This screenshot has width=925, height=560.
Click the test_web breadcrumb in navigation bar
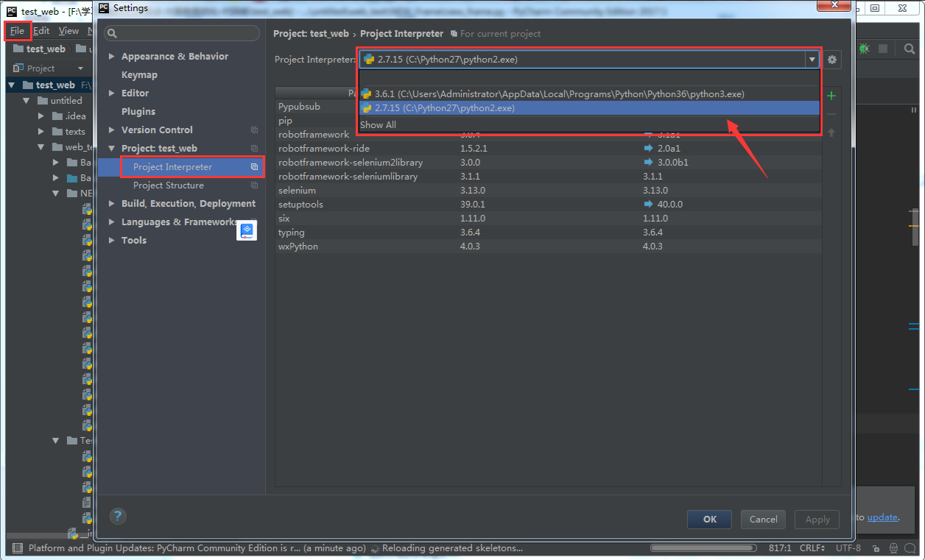click(39, 49)
